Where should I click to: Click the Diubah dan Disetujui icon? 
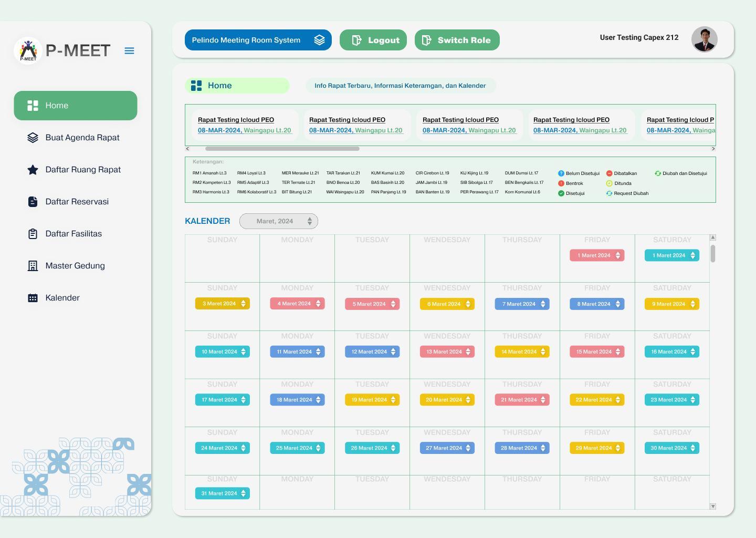[657, 173]
